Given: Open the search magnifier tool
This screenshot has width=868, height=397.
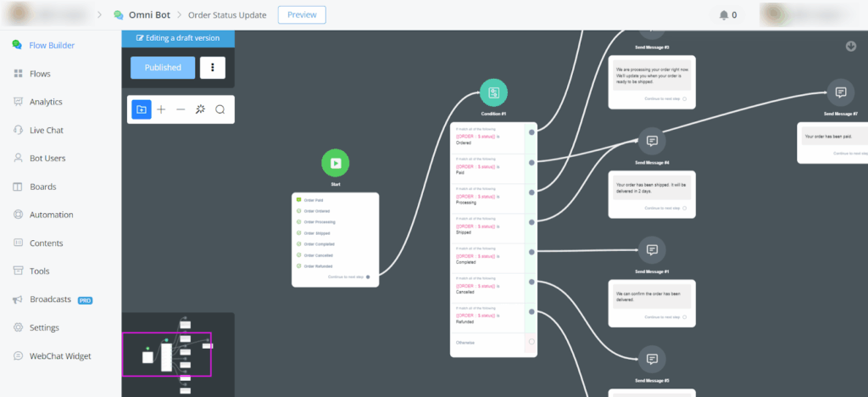Looking at the screenshot, I should click(220, 109).
